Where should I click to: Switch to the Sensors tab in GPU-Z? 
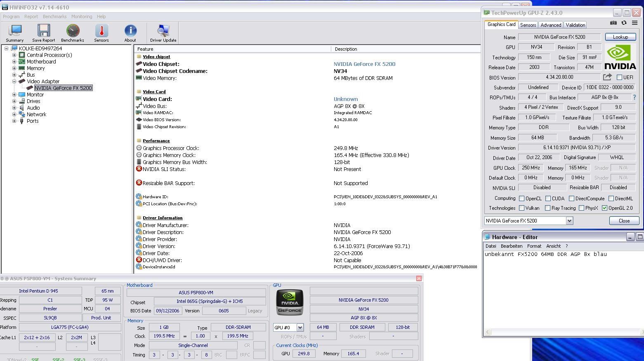pos(528,25)
